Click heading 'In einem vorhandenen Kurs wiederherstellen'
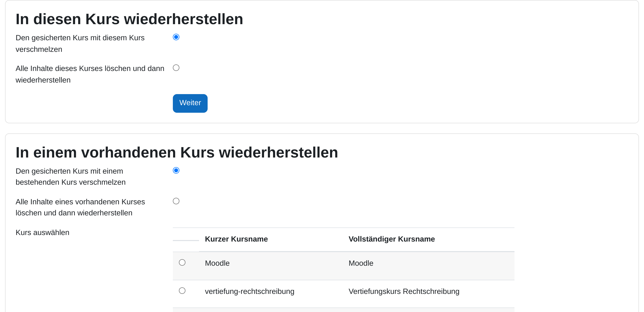The image size is (644, 312). click(x=177, y=152)
